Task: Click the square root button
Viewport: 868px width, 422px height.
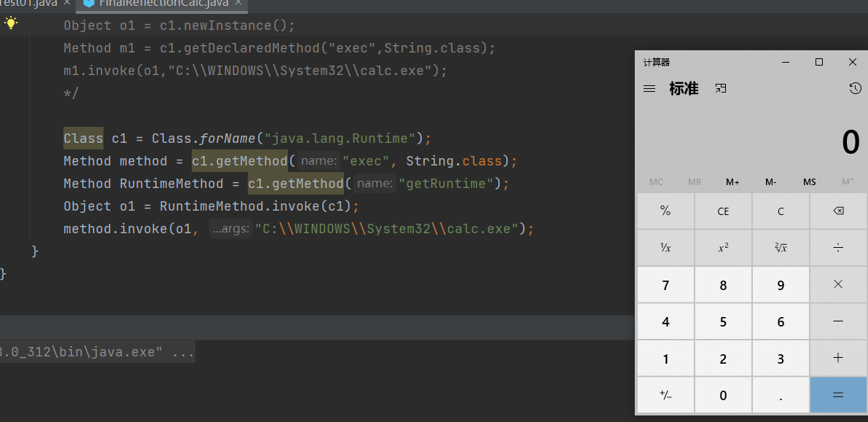Action: click(781, 248)
